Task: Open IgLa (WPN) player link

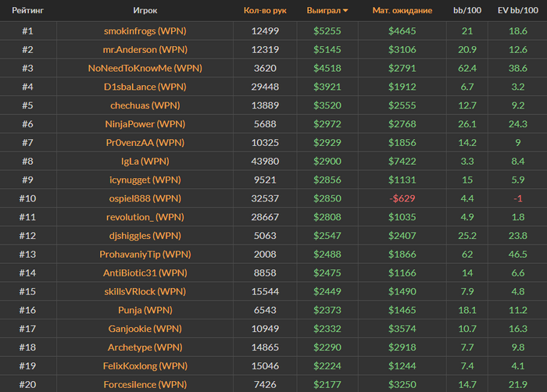Action: pyautogui.click(x=145, y=162)
